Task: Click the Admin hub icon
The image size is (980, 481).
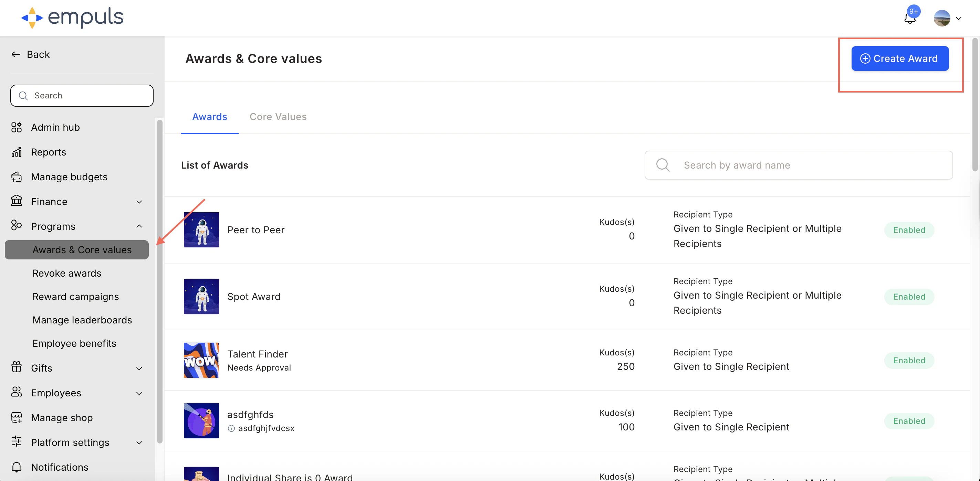Action: pos(17,127)
